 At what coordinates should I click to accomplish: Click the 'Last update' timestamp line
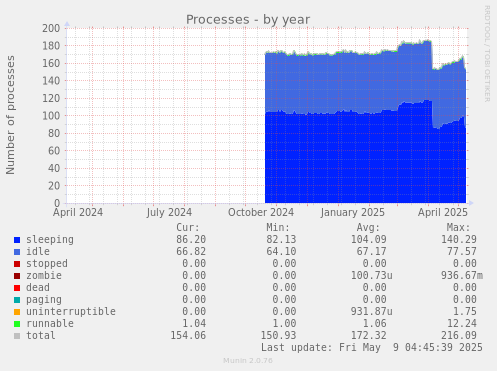tap(371, 348)
